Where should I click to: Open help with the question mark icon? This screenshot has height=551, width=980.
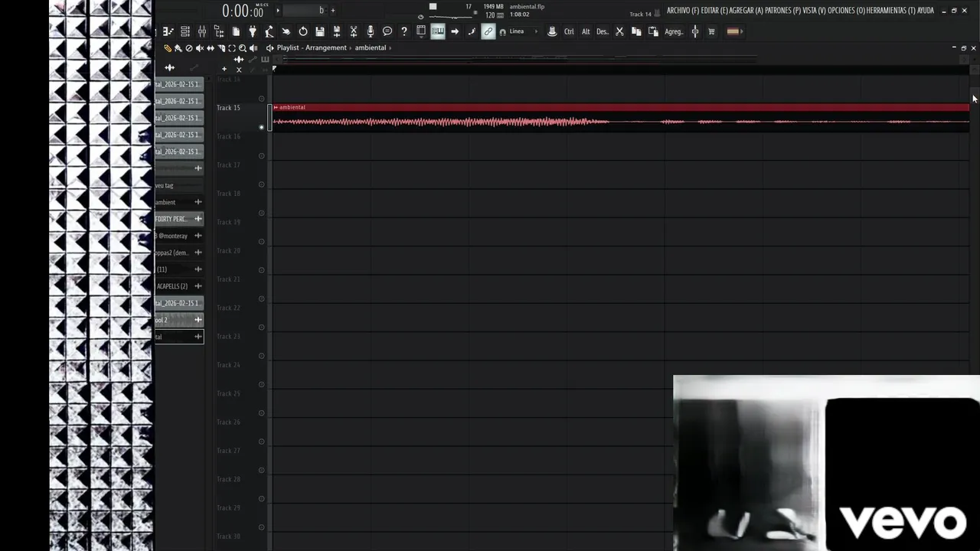pyautogui.click(x=404, y=31)
